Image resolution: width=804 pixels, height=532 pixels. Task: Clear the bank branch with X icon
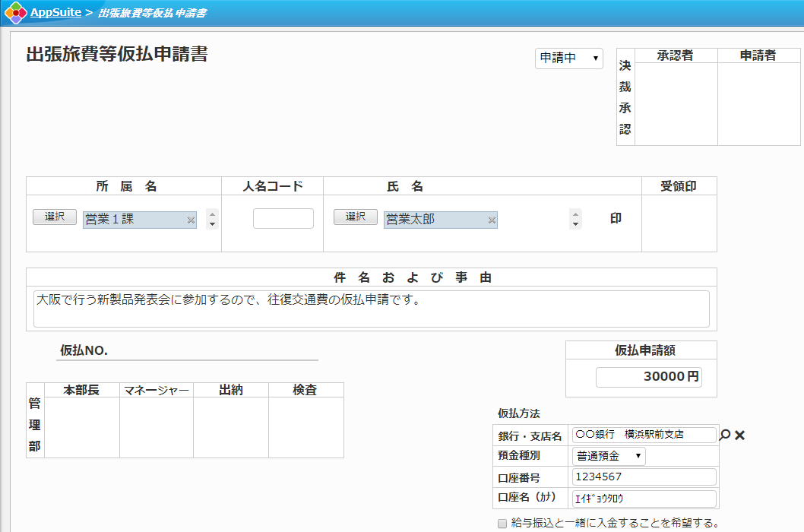pos(740,435)
